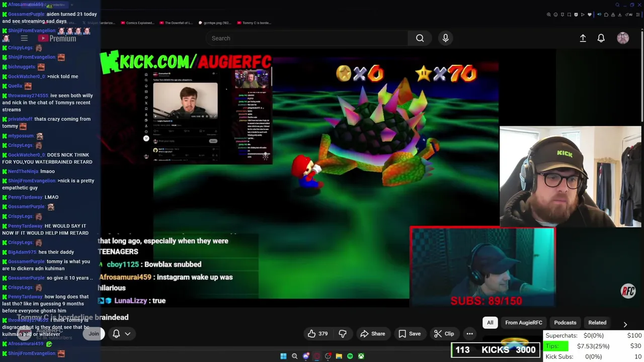
Task: Like the video with 379 likes
Action: click(x=318, y=334)
